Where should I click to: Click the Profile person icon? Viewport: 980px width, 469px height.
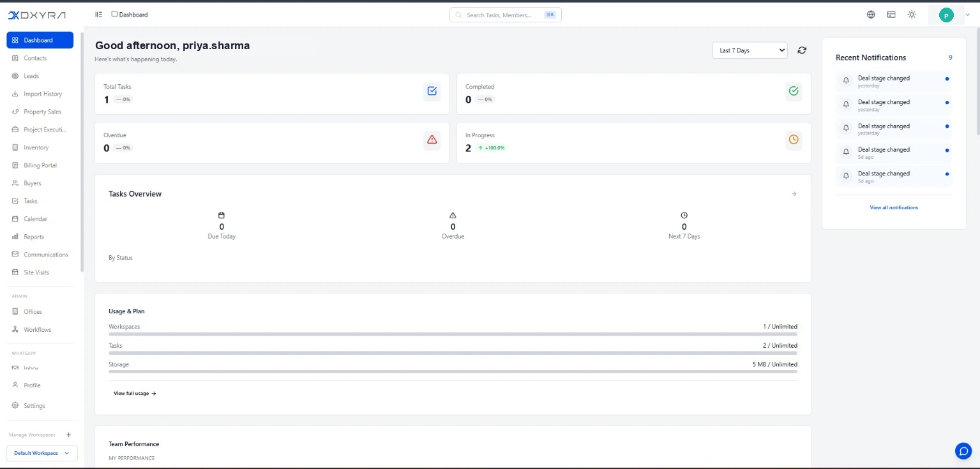pyautogui.click(x=16, y=385)
